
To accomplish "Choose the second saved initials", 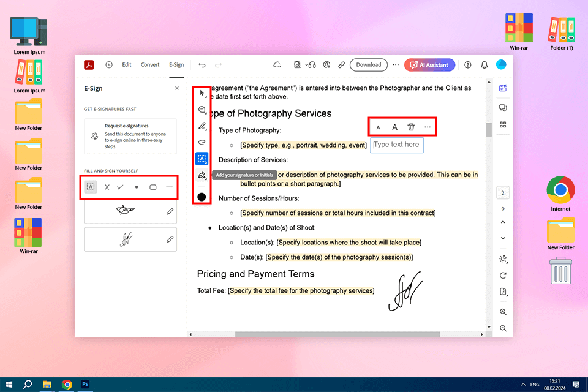I will [x=126, y=239].
